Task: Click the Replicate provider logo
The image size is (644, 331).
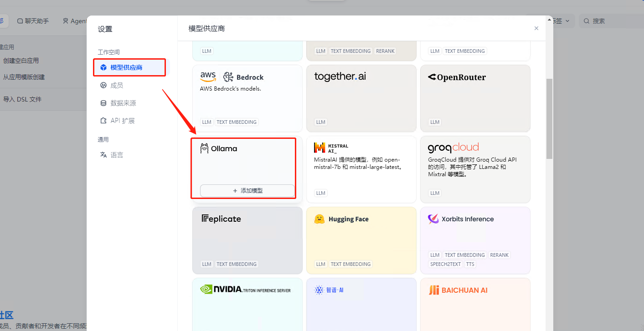Action: [x=221, y=219]
